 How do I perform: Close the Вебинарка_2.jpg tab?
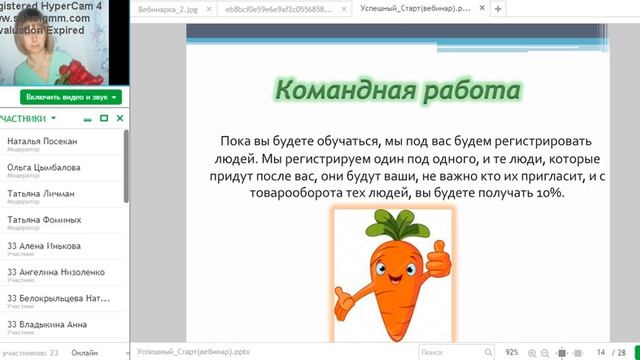pos(209,9)
